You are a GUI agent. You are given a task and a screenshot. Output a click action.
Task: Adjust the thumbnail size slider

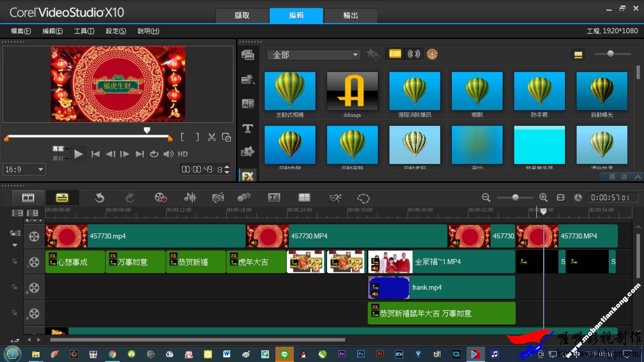(610, 54)
